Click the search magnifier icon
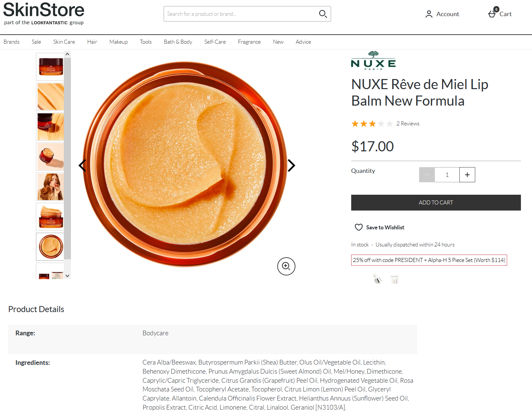Viewport: 532px width, 415px height. click(x=323, y=14)
